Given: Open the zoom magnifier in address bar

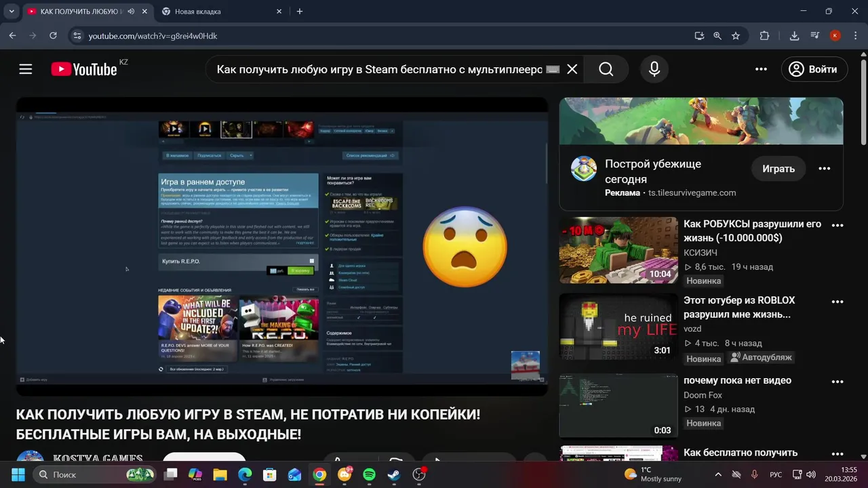Looking at the screenshot, I should click(x=717, y=36).
